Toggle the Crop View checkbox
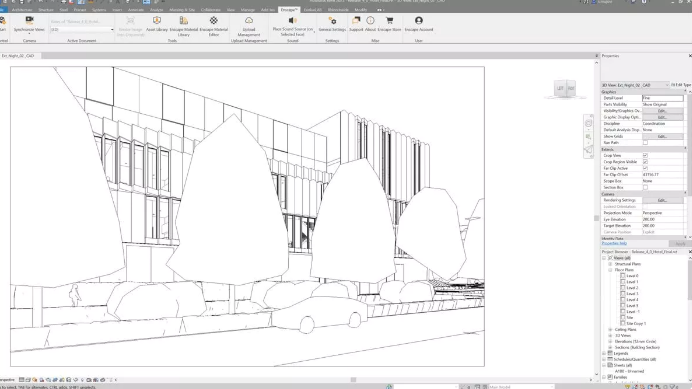 tap(645, 155)
